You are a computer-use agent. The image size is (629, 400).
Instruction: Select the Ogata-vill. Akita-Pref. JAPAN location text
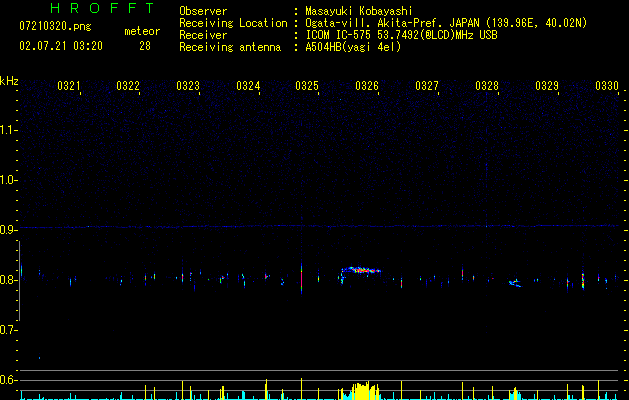click(x=446, y=23)
